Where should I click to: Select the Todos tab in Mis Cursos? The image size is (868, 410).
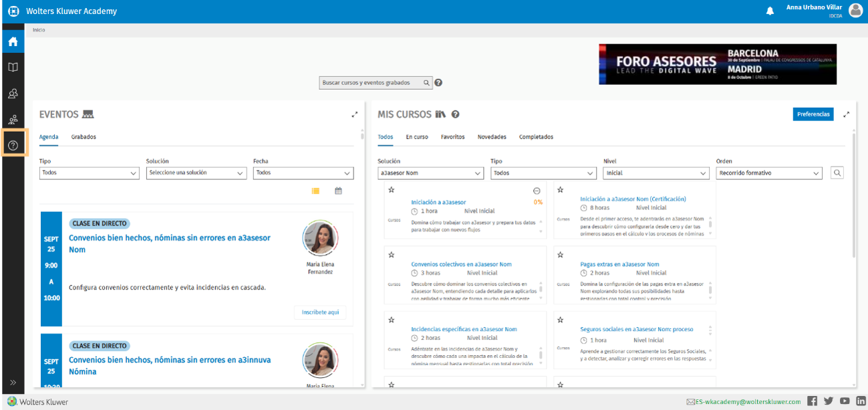click(386, 136)
